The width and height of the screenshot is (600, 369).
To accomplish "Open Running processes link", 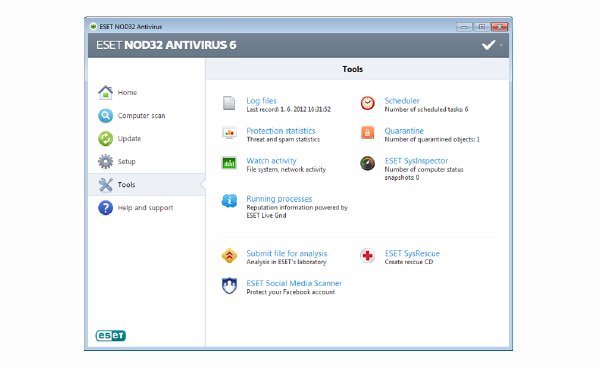I will pyautogui.click(x=279, y=199).
